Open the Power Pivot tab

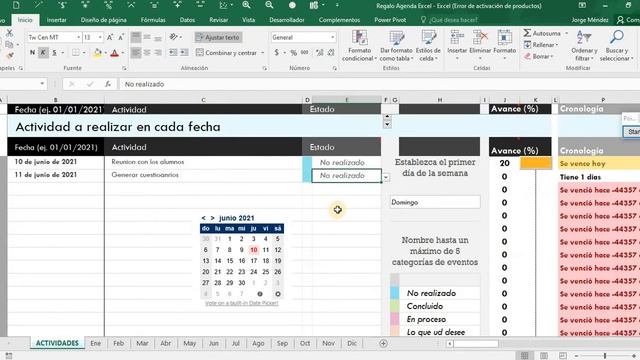click(390, 20)
